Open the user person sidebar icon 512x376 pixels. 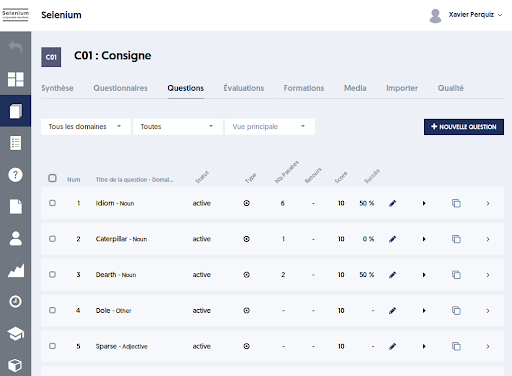[15, 238]
